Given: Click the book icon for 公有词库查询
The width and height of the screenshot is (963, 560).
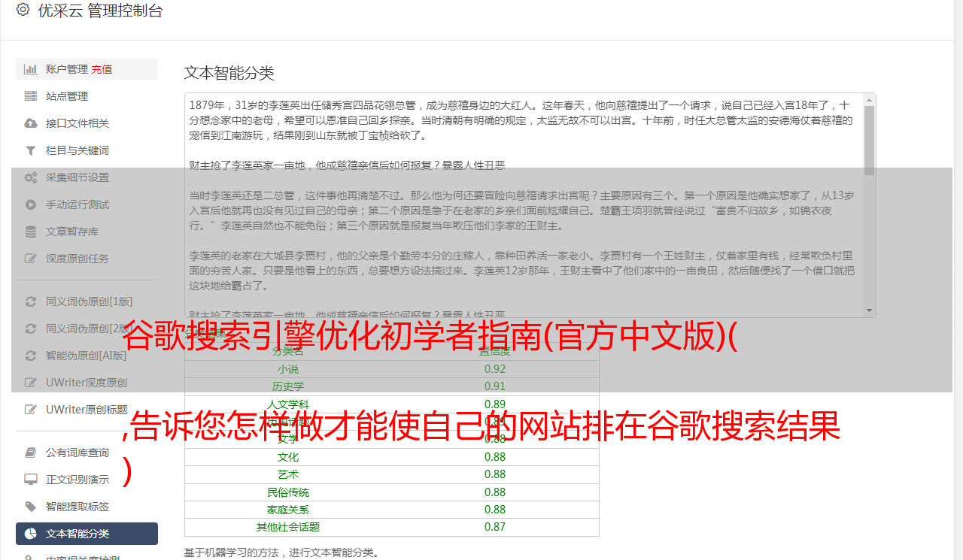Looking at the screenshot, I should click(31, 453).
